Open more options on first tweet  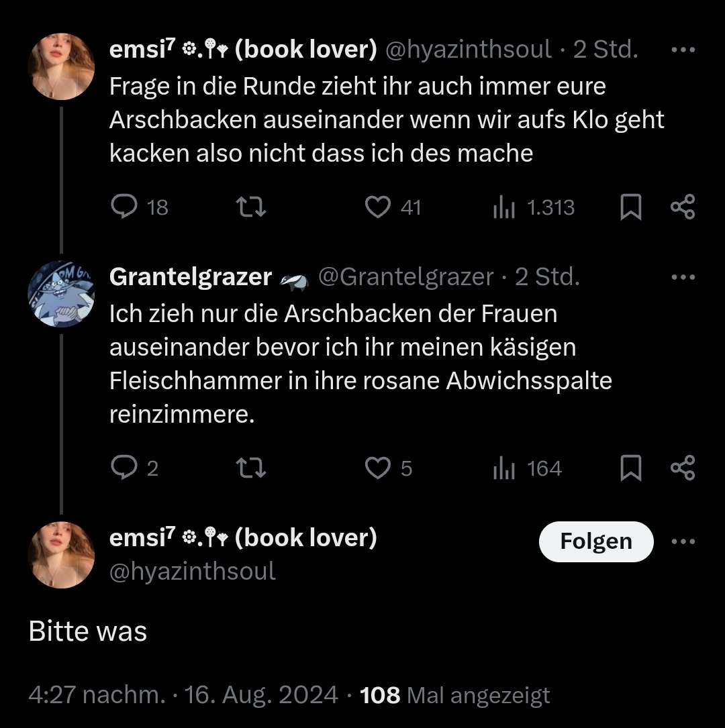point(683,50)
